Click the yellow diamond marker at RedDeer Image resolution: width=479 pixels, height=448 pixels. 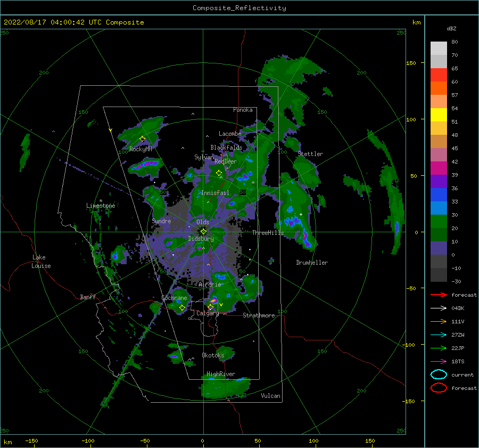219,173
